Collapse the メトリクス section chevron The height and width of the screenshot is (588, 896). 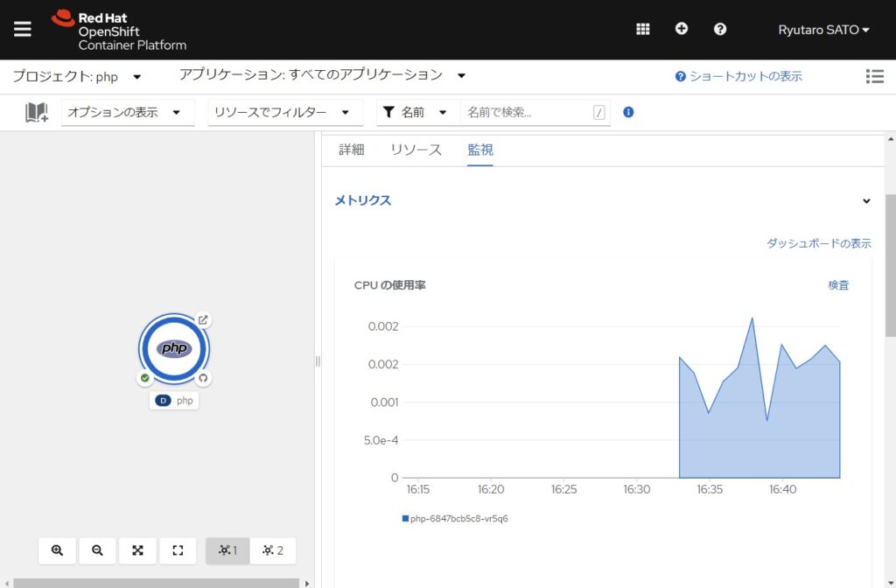point(866,200)
